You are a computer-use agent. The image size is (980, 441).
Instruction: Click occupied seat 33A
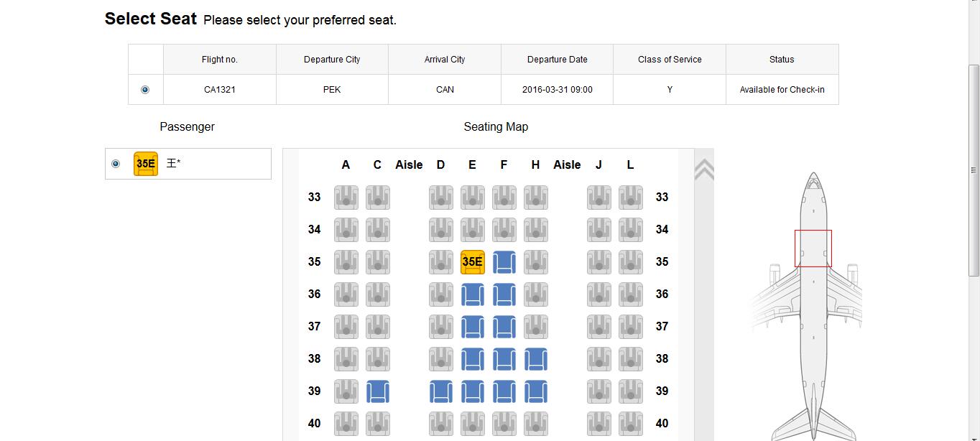(x=346, y=198)
